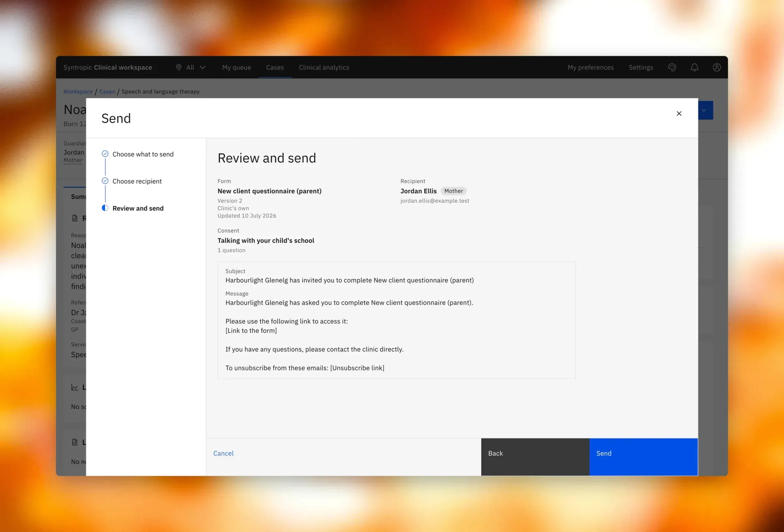Click the Jordan Ellis recipient name

(418, 191)
